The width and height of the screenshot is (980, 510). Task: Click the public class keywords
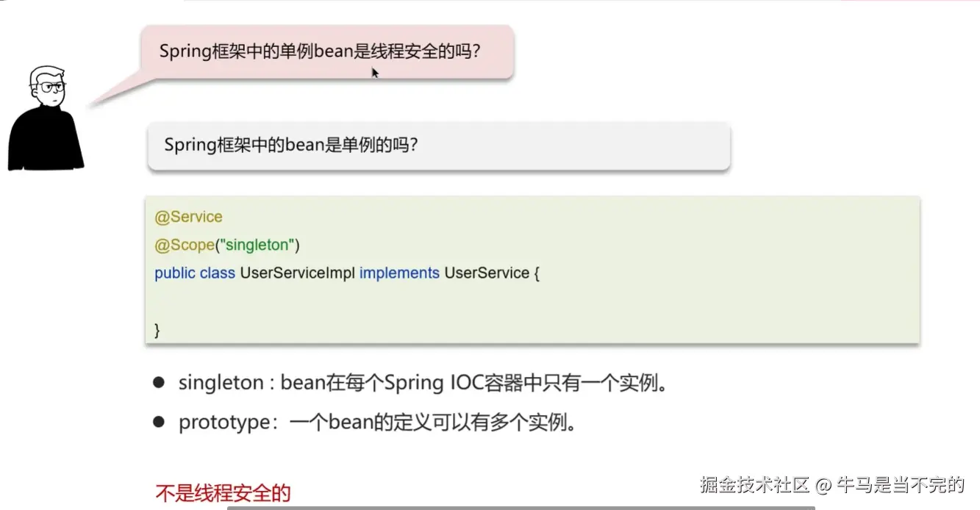point(195,273)
